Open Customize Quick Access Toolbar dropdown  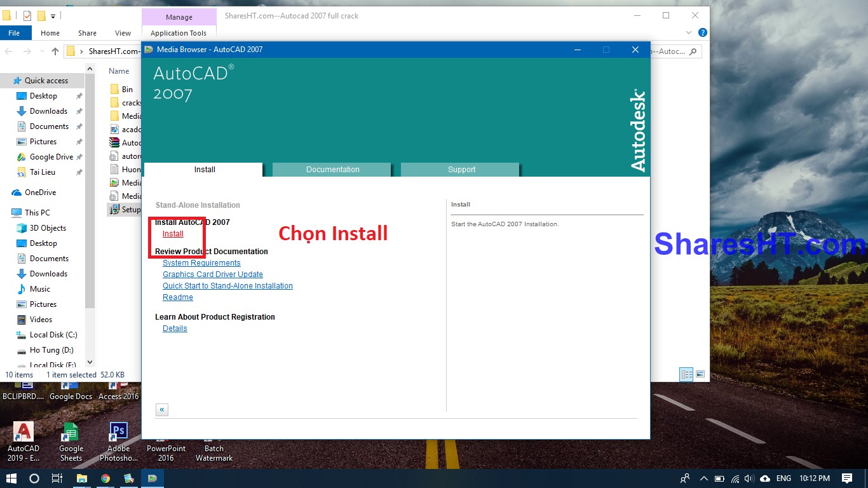(x=53, y=16)
